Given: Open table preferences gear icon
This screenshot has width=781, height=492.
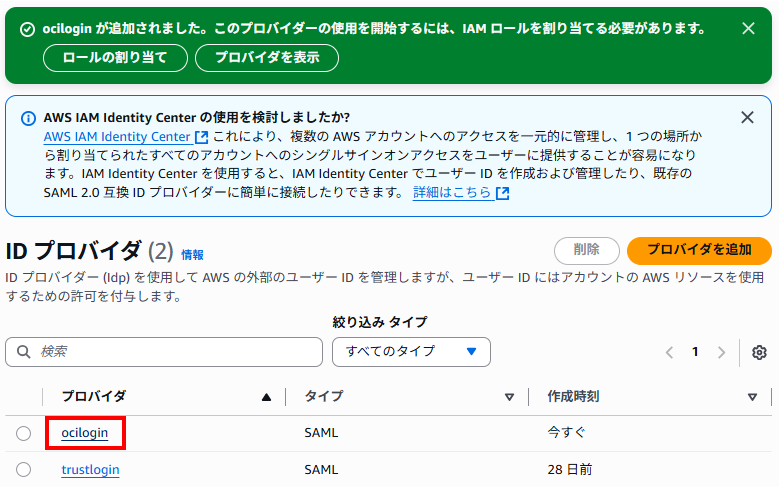Looking at the screenshot, I should click(759, 352).
